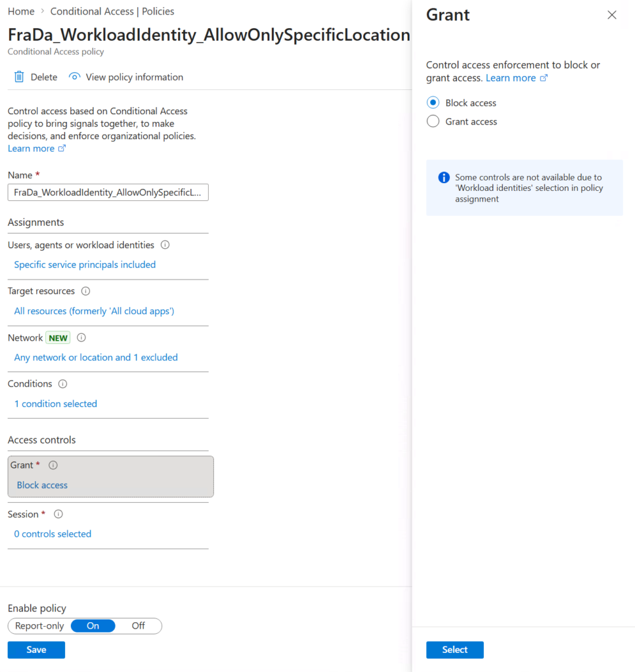Click the policy Name text field
Screen dimensions: 635x672
click(x=108, y=192)
